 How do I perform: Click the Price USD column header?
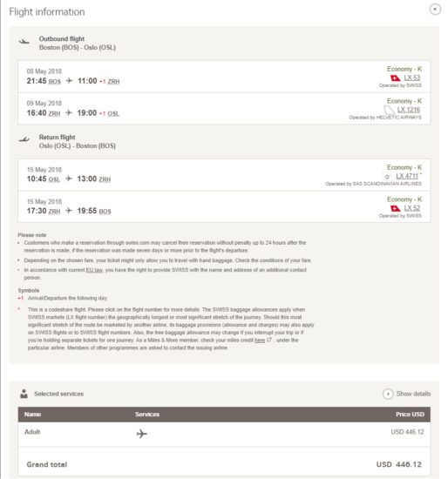tap(410, 415)
